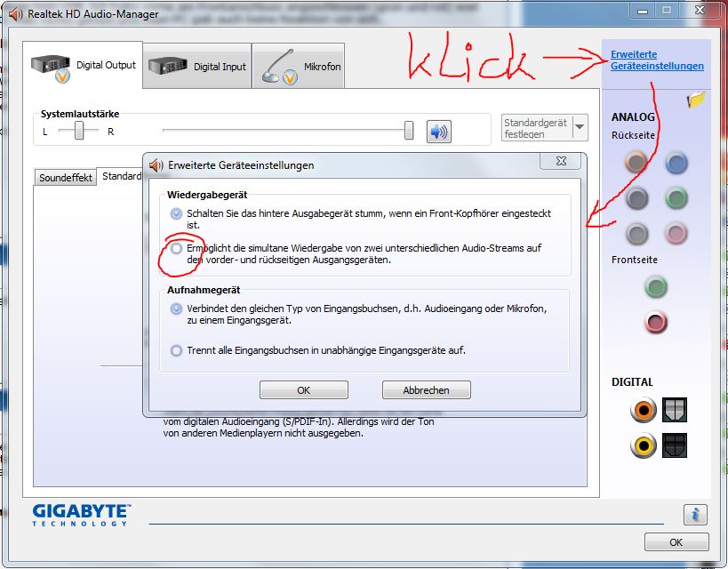Open the Mikrofon tab
Image resolution: width=728 pixels, height=569 pixels.
pyautogui.click(x=298, y=67)
